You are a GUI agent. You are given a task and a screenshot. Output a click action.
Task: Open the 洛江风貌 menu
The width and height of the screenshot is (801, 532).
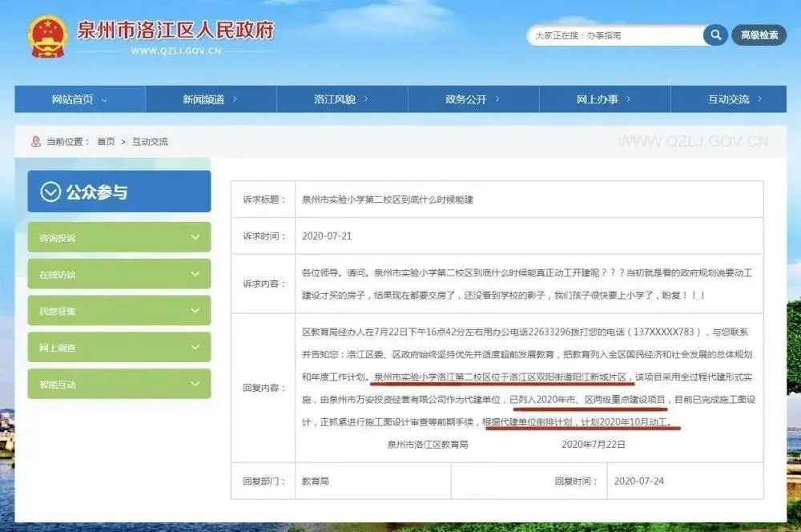(341, 99)
